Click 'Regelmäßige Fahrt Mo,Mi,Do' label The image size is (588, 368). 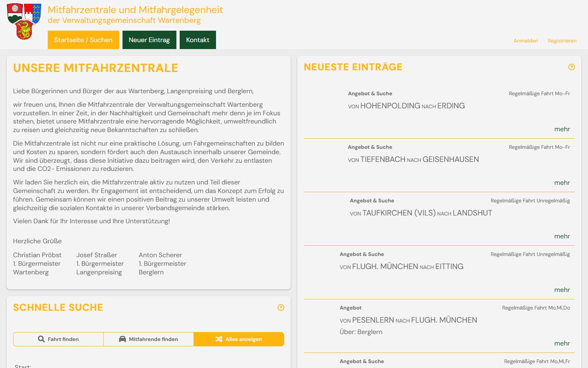tap(536, 308)
